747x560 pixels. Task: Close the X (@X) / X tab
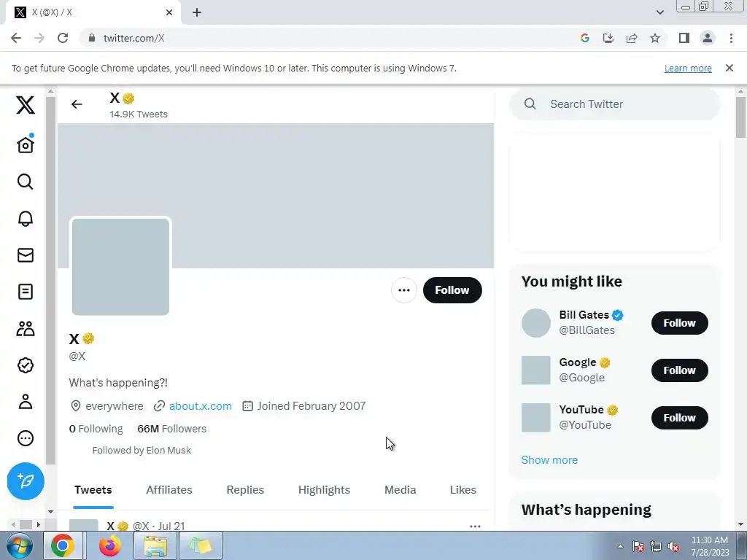169,12
